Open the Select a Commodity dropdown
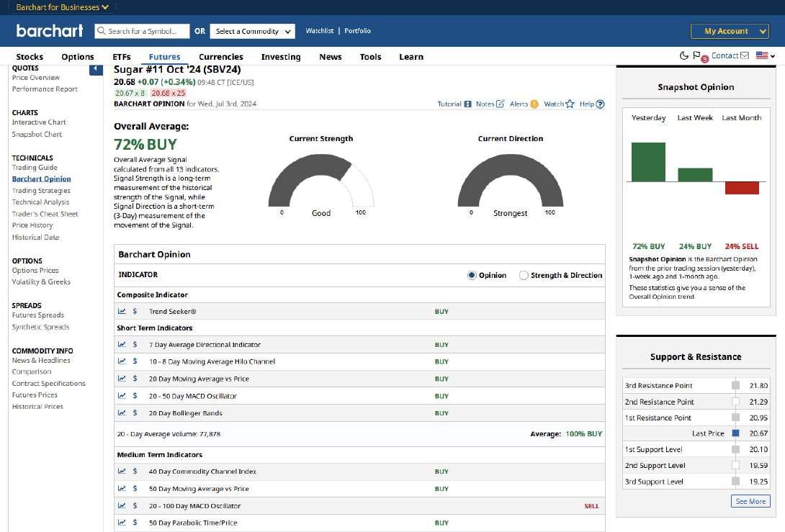The image size is (785, 532). pos(252,31)
